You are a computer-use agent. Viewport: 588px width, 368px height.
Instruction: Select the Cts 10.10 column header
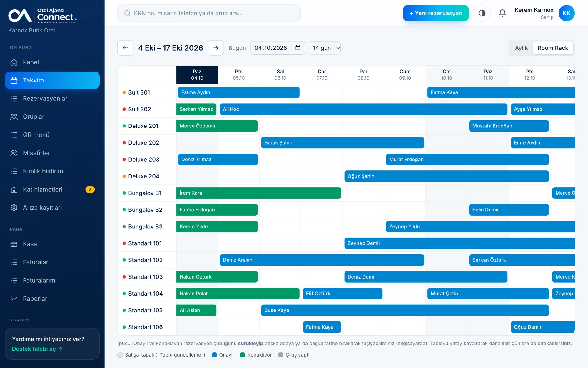click(446, 75)
